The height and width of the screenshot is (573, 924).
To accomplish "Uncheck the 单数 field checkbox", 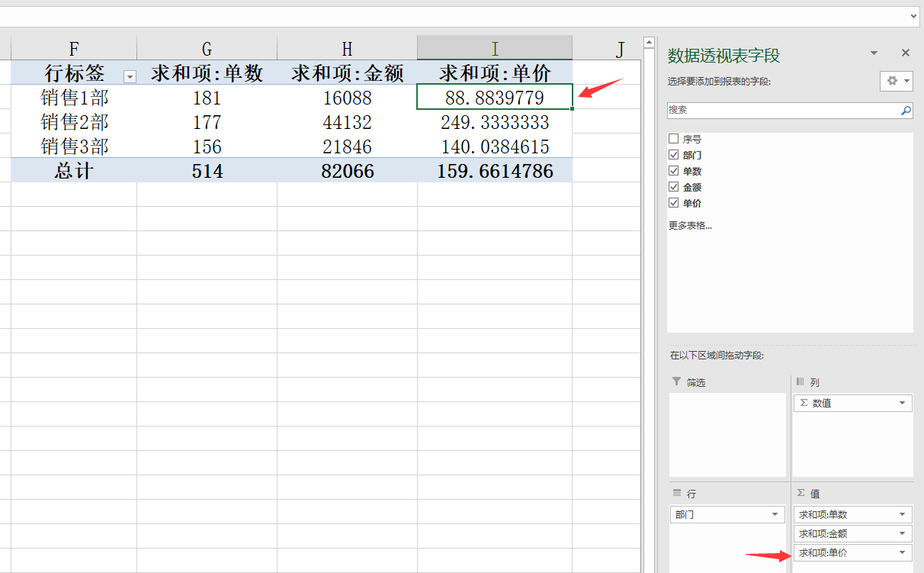I will [673, 171].
